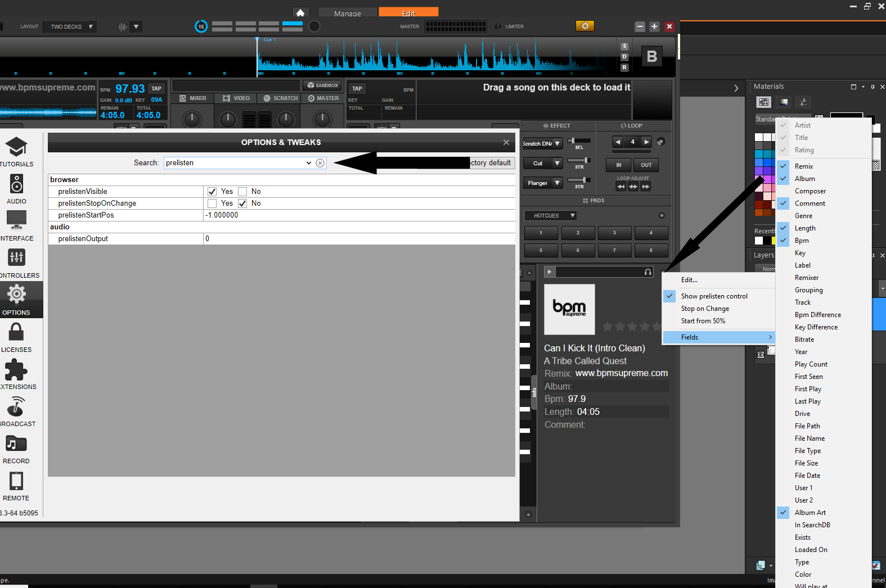Screen dimensions: 886x588
Task: Adjust the Flanger STR slider
Action: 579,180
